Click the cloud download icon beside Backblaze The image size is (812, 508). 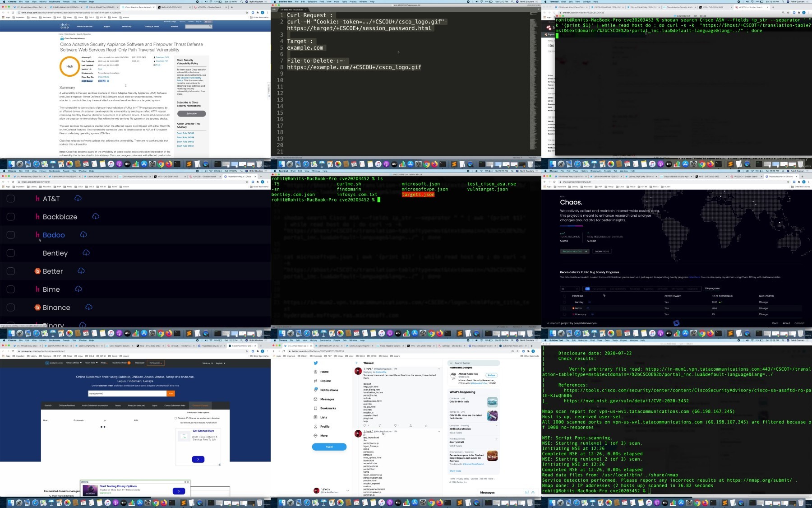click(96, 216)
